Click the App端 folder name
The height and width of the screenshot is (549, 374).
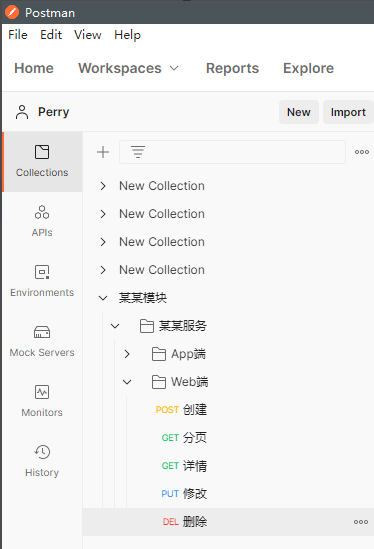point(188,354)
